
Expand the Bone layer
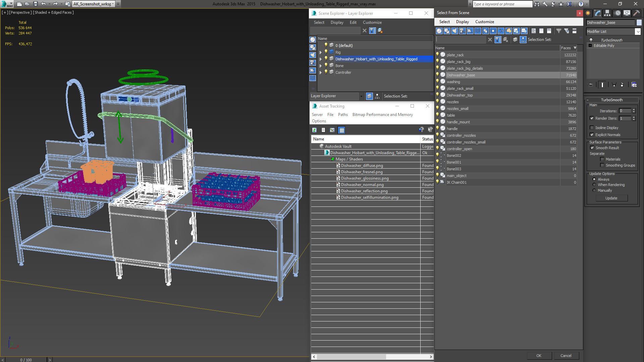(321, 66)
